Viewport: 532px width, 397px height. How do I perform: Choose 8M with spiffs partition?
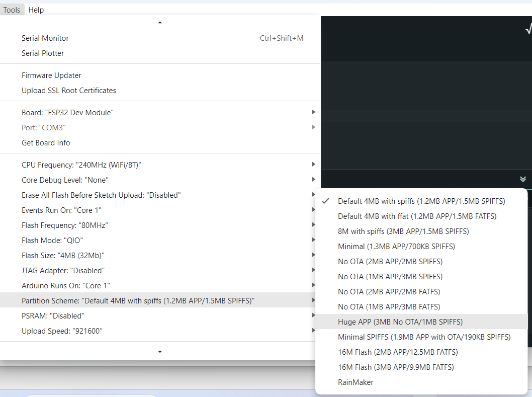(421, 231)
